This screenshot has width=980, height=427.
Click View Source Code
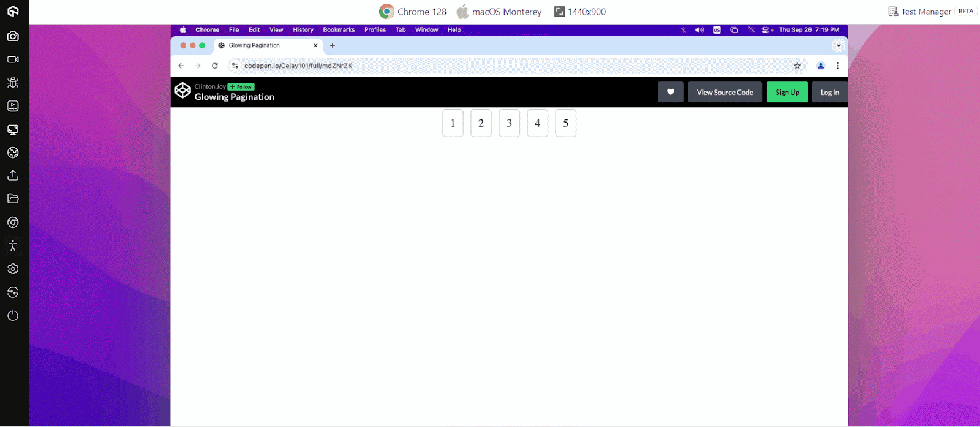point(725,92)
